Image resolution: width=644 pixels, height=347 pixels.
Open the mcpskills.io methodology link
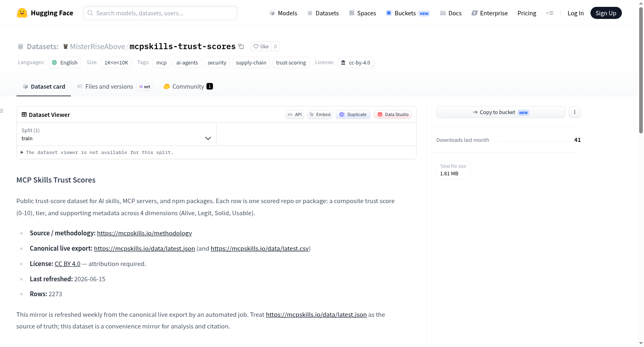(x=144, y=233)
